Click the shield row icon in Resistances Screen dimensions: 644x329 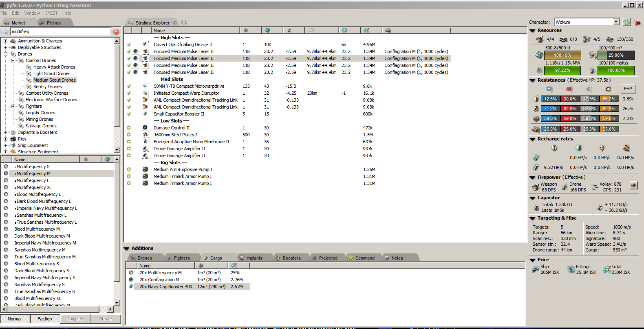click(536, 99)
